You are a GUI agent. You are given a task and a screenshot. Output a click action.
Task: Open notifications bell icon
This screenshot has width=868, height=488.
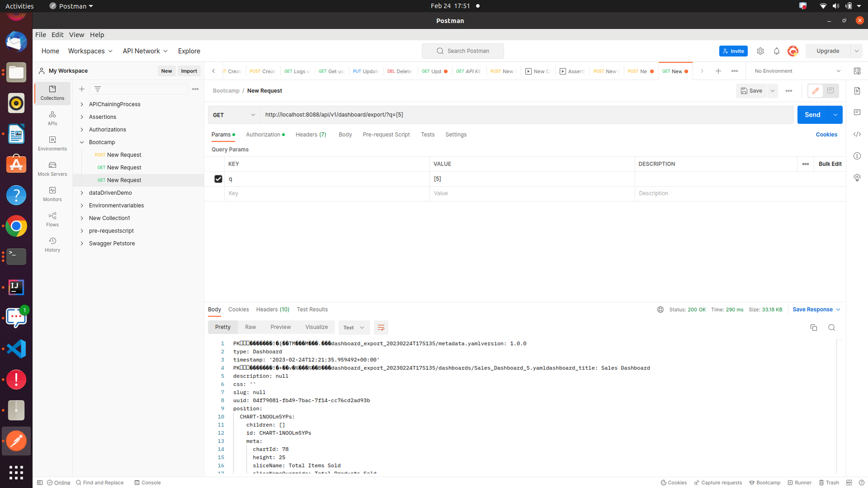[x=776, y=51]
